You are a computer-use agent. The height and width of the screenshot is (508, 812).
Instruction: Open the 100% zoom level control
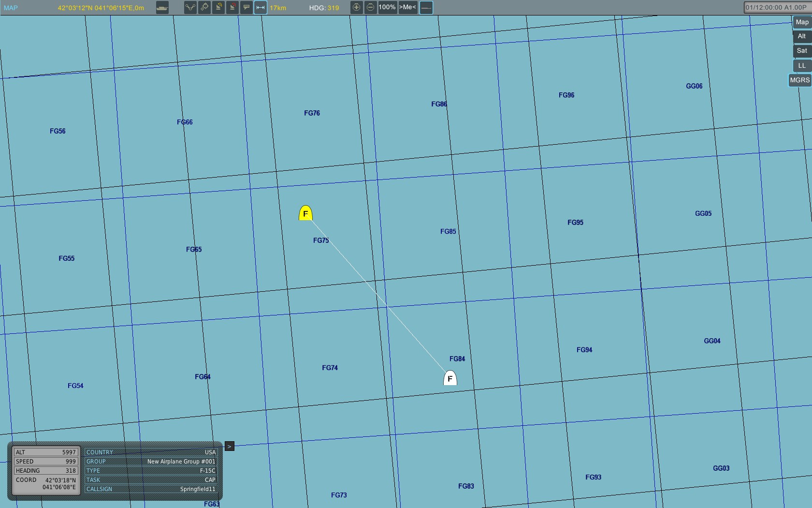tap(387, 8)
